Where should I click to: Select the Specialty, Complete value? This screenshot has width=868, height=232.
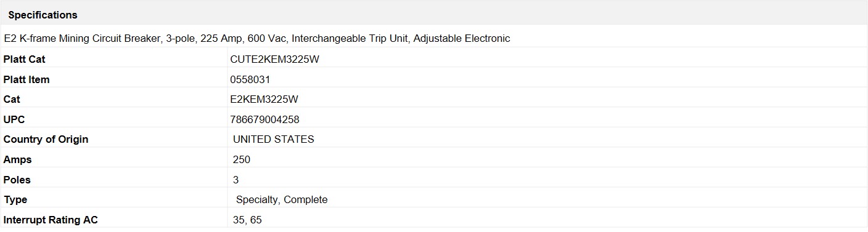point(282,199)
